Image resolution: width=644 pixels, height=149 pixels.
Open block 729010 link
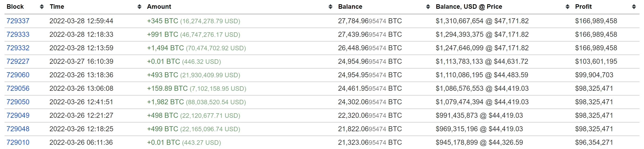tap(18, 142)
